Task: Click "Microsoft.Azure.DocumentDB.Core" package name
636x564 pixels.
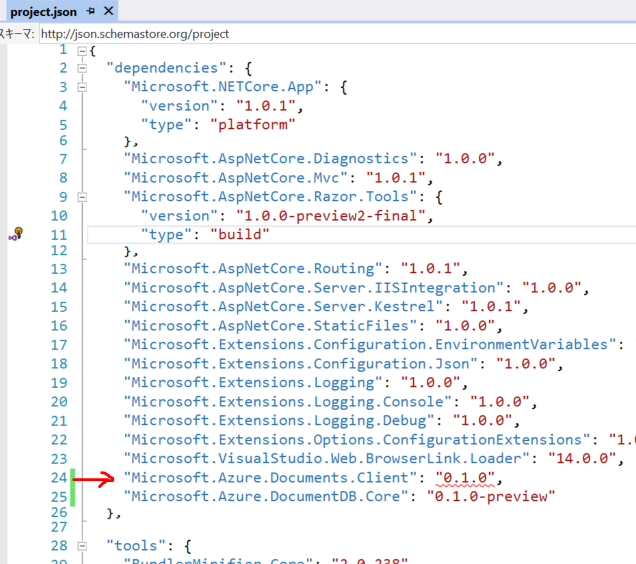Action: [266, 497]
